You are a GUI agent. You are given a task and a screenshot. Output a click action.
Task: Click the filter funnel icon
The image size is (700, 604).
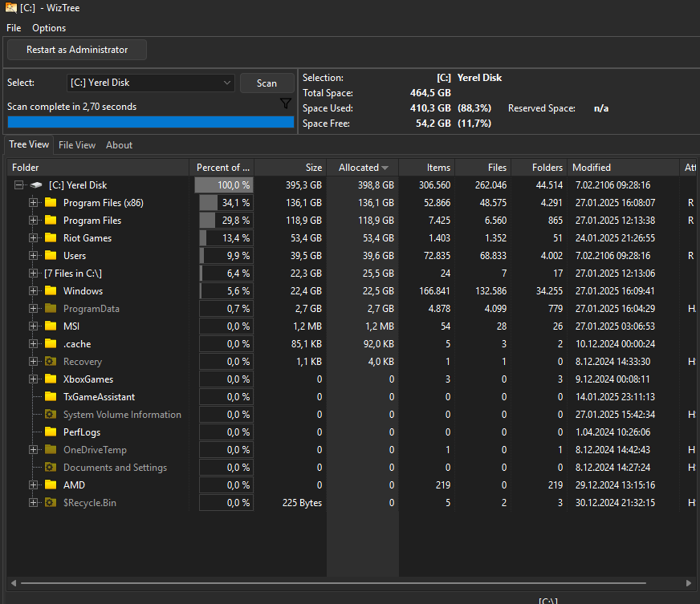click(x=286, y=103)
